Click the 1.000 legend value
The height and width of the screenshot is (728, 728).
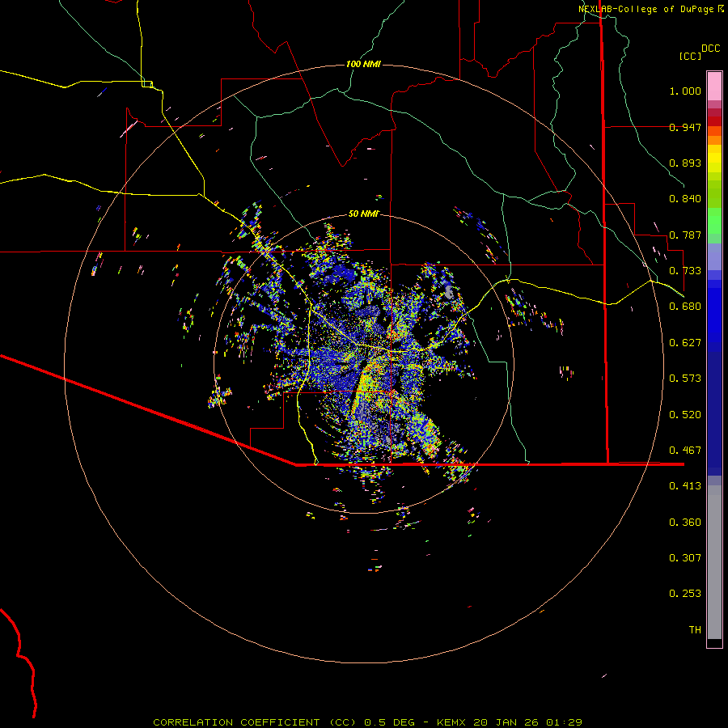pos(685,91)
